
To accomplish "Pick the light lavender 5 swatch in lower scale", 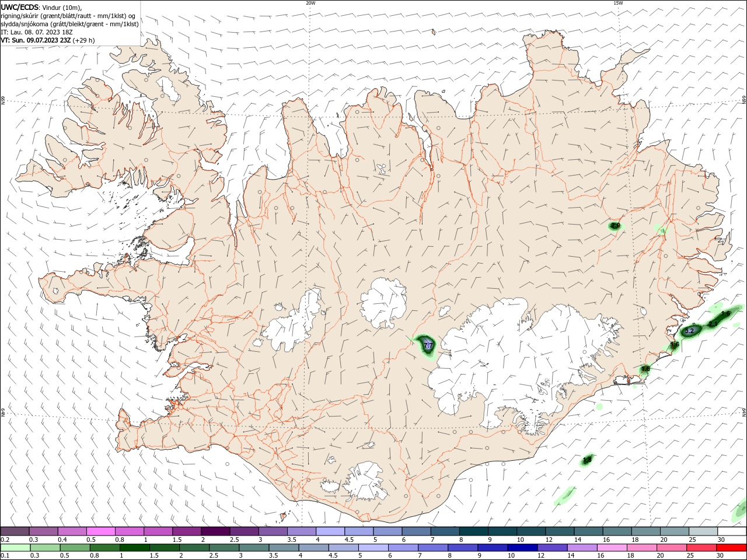I will coord(373,548).
